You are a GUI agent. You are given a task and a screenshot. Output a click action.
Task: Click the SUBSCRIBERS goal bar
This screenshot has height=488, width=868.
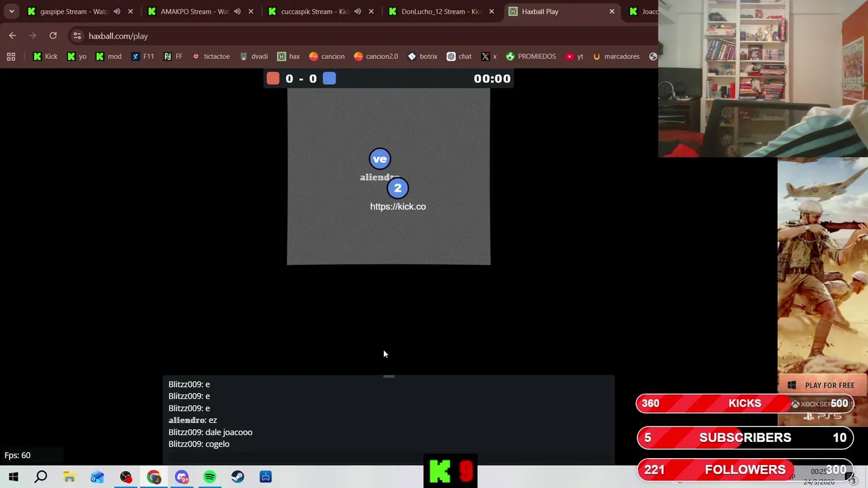tap(745, 438)
